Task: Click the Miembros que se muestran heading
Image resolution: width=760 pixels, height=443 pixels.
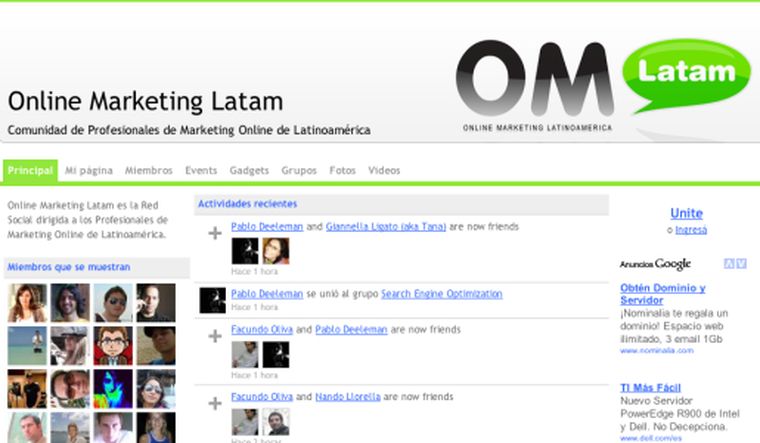Action: pyautogui.click(x=69, y=267)
